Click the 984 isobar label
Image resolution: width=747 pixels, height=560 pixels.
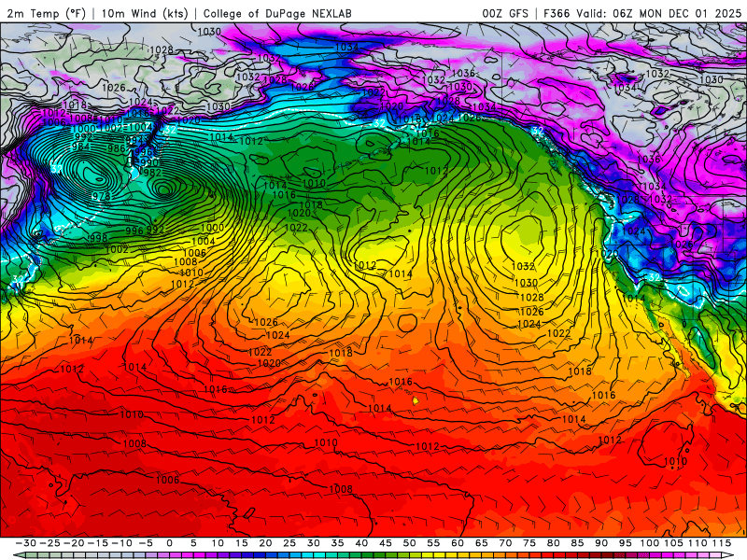pos(81,147)
